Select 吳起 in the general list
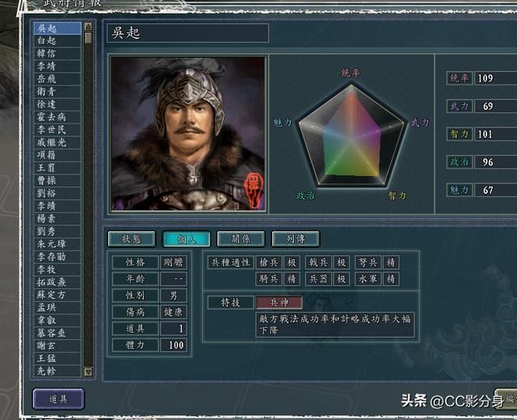517x420 pixels. pos(57,28)
